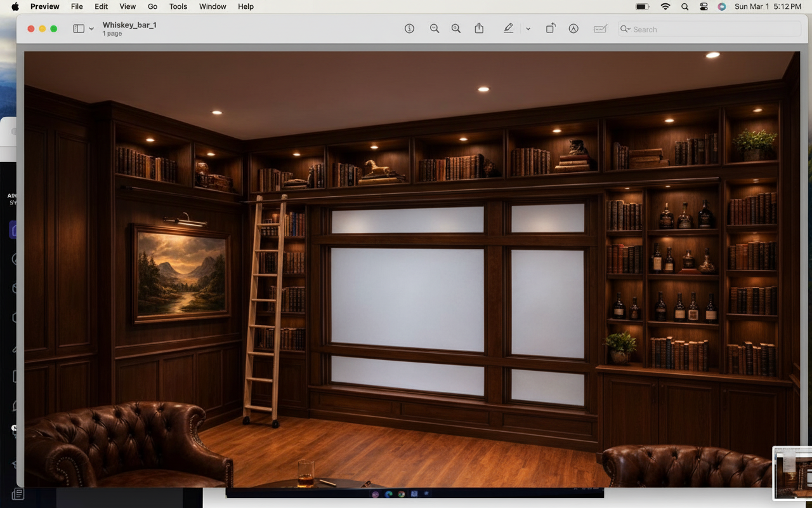Open Control Center from the menu bar

point(704,6)
